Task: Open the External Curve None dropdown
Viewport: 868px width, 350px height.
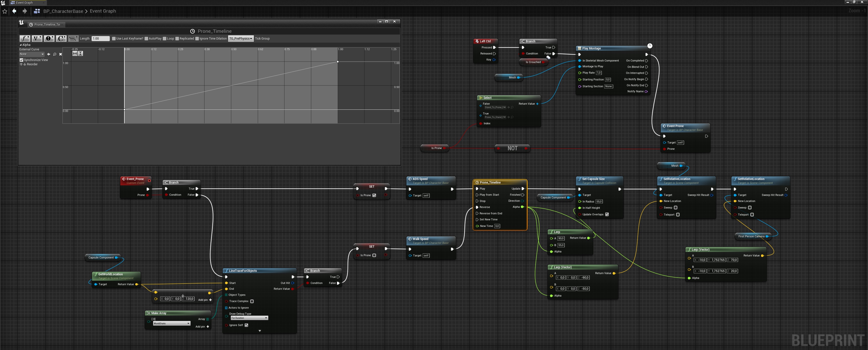Action: click(32, 54)
